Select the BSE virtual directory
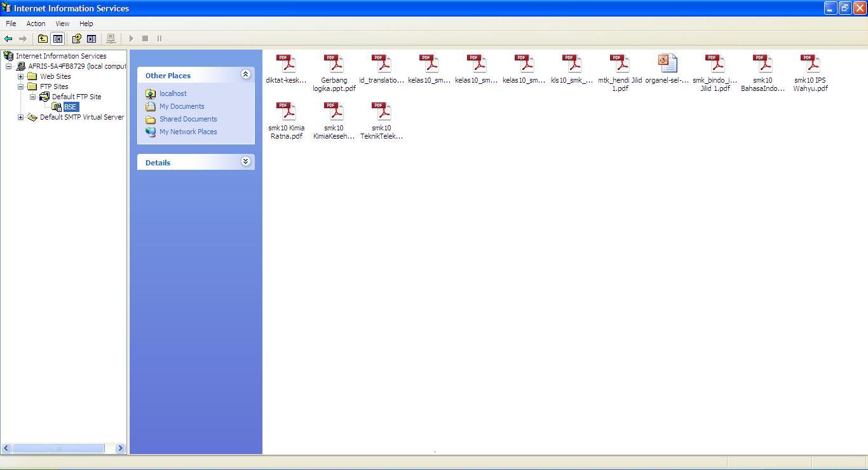Image resolution: width=868 pixels, height=470 pixels. (x=65, y=107)
